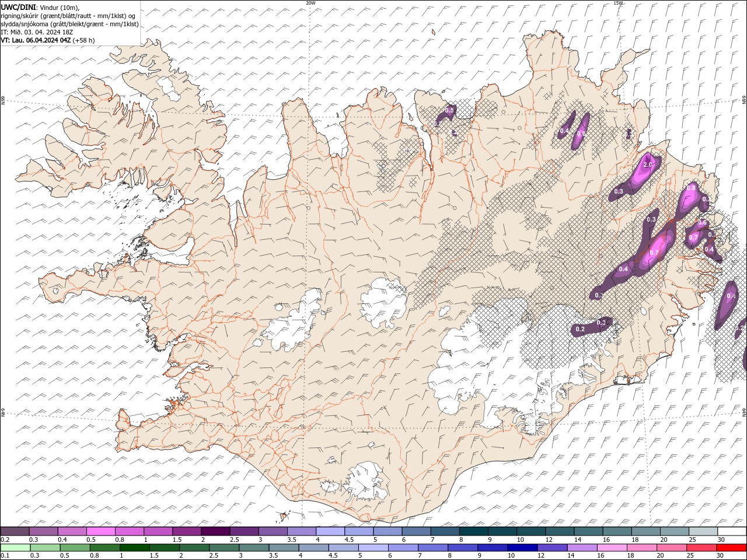The width and height of the screenshot is (747, 560).
Task: Pick the bottom legend swatch starting at 1
Action: coord(134,548)
